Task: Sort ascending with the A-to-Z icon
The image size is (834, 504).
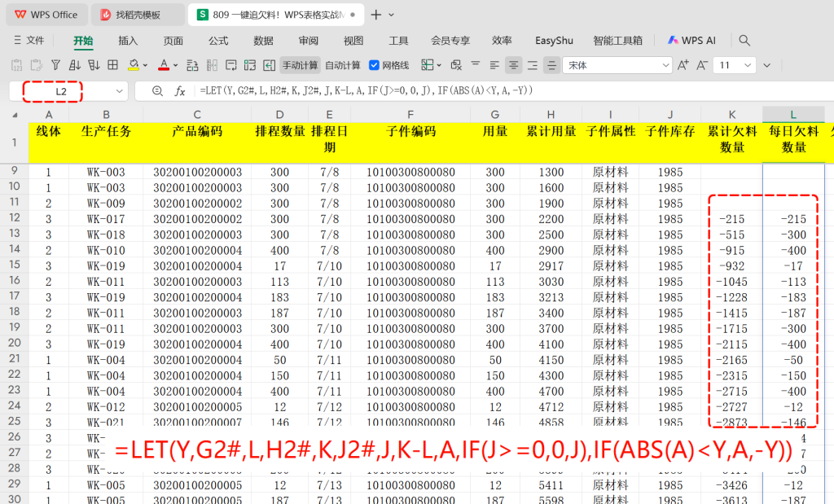Action: [x=74, y=65]
